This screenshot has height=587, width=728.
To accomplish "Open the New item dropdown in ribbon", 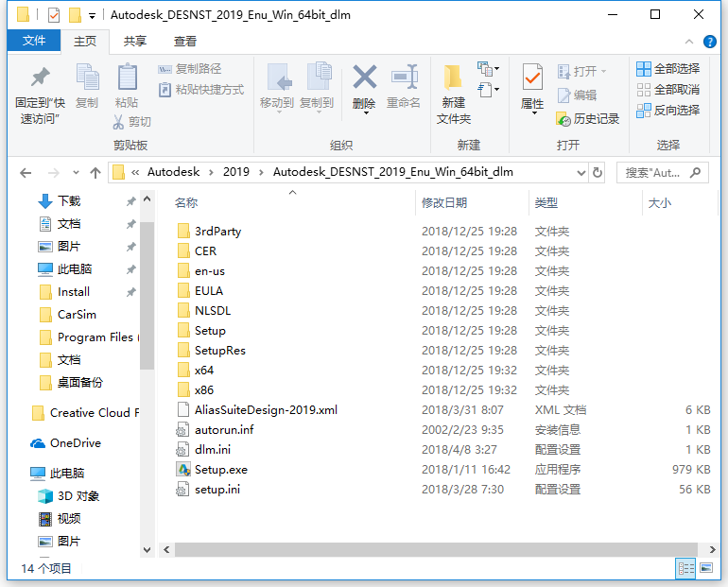I will [488, 69].
